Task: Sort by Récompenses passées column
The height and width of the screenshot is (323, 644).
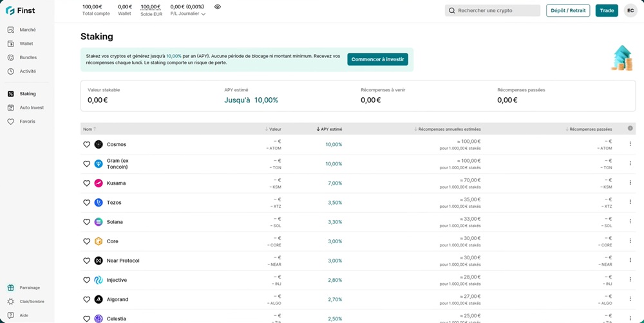Action: pos(589,129)
